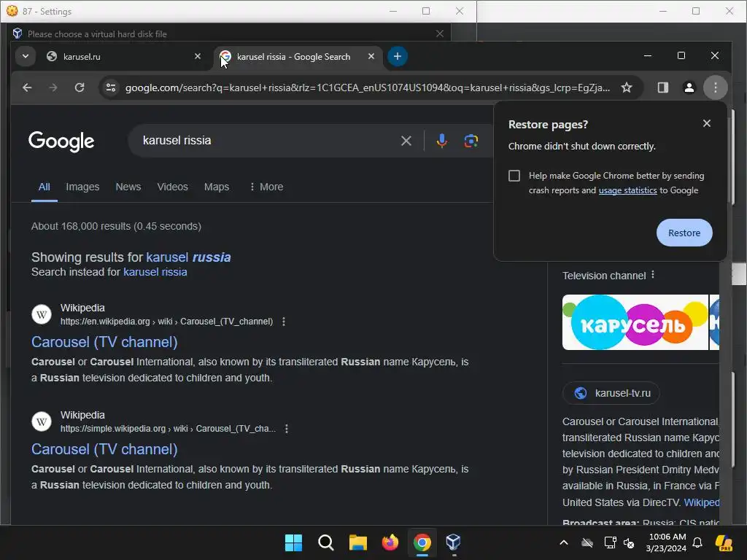Close the virtual hard disk file dialog
747x560 pixels.
(x=440, y=34)
